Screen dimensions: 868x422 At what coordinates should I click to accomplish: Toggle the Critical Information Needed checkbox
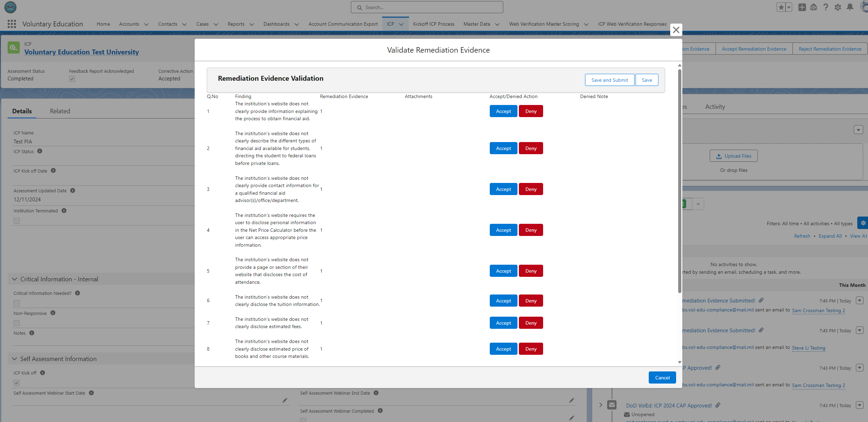[x=17, y=303]
